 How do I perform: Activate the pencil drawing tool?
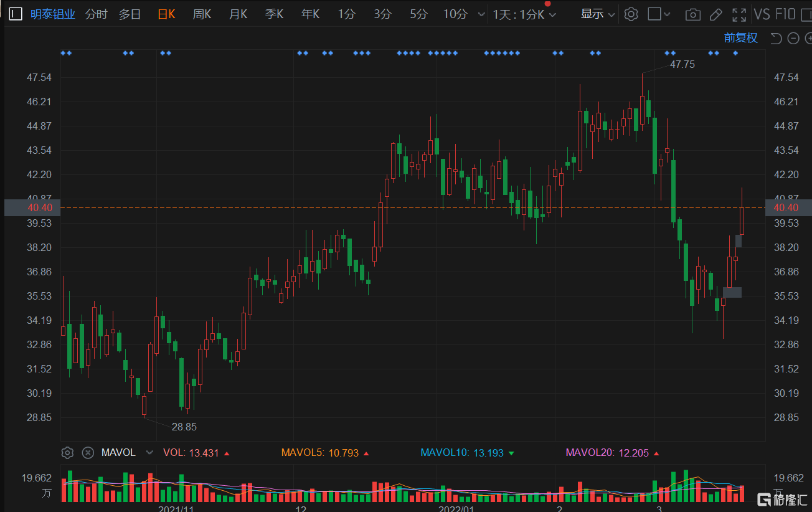click(715, 14)
